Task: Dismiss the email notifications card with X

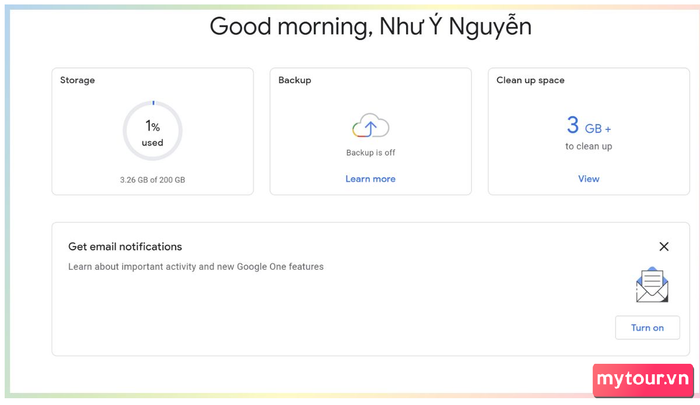Action: tap(664, 246)
